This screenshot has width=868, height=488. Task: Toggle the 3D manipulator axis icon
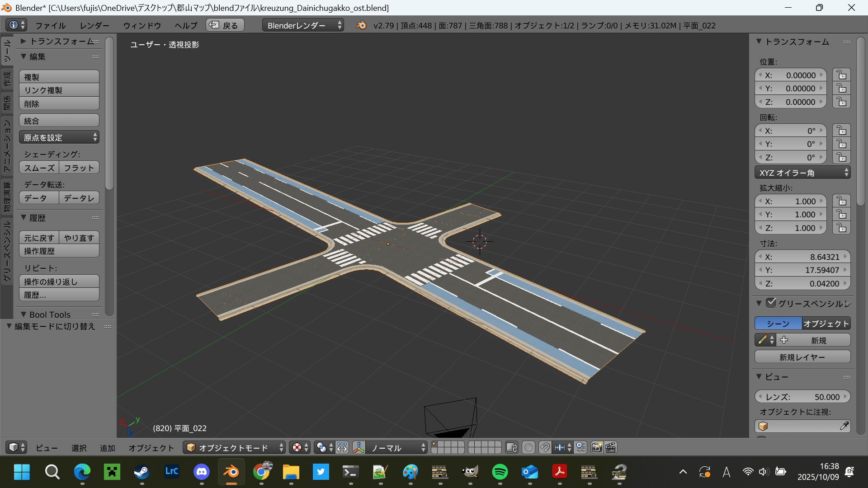tap(359, 447)
